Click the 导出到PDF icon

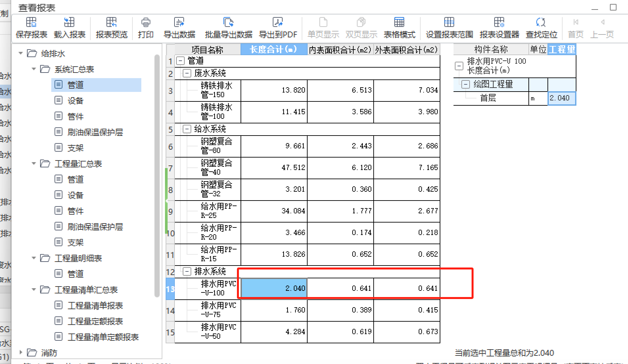[278, 22]
